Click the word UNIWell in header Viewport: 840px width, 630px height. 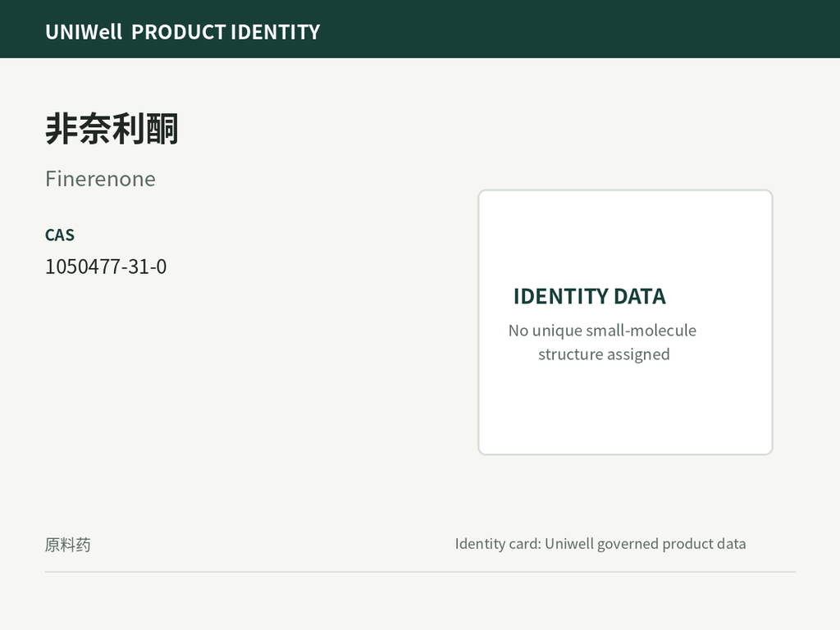[84, 32]
